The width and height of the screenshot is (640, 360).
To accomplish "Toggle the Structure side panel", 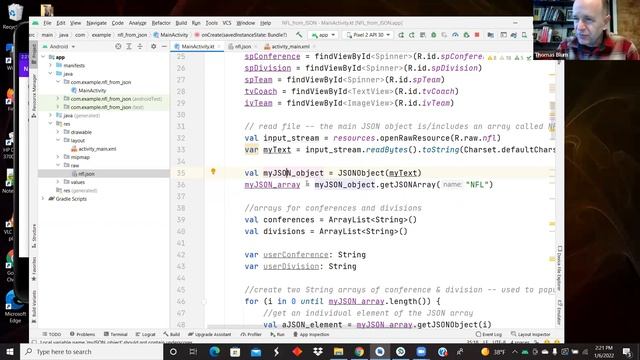I will coord(34,236).
